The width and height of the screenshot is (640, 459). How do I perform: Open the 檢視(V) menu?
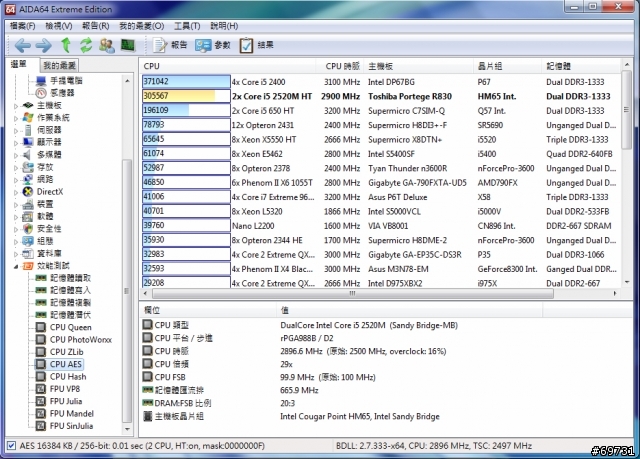(59, 26)
